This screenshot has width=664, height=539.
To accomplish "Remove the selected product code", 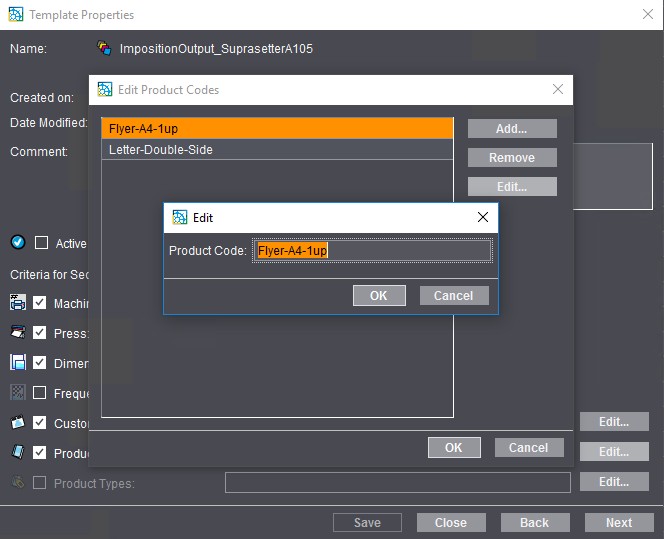I will click(x=511, y=158).
